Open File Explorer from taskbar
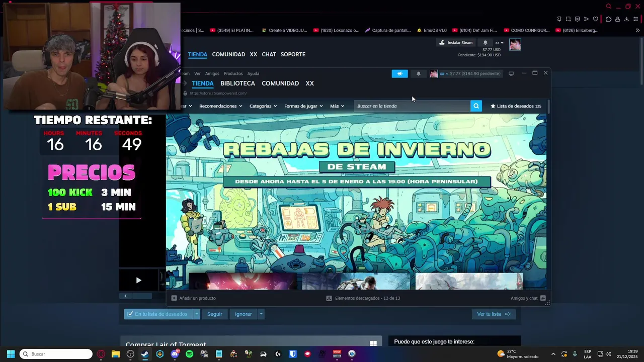 pyautogui.click(x=116, y=354)
